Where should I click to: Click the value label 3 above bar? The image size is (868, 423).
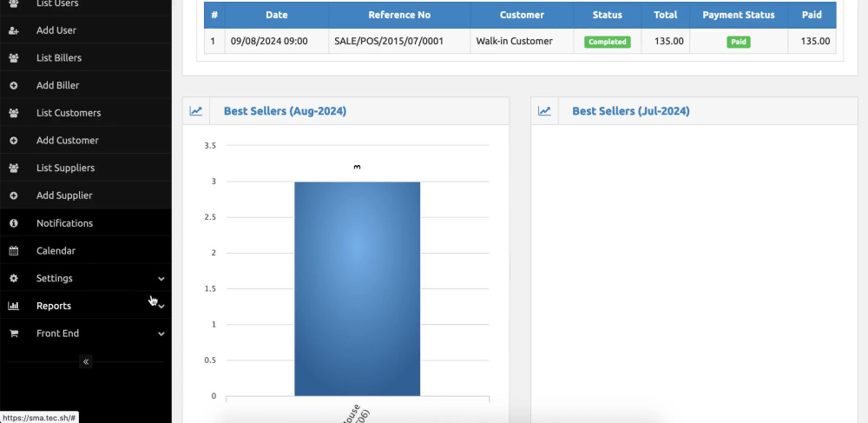coord(357,167)
